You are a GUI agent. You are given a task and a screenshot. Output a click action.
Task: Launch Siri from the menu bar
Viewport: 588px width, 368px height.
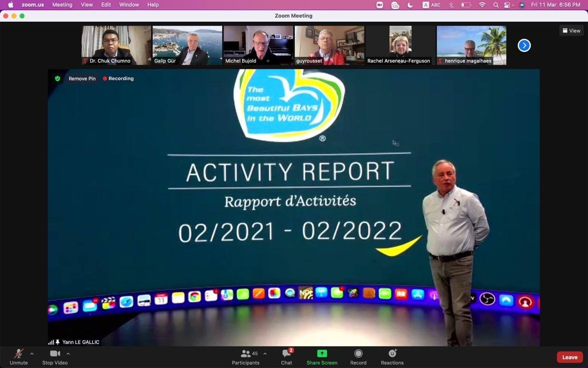522,5
